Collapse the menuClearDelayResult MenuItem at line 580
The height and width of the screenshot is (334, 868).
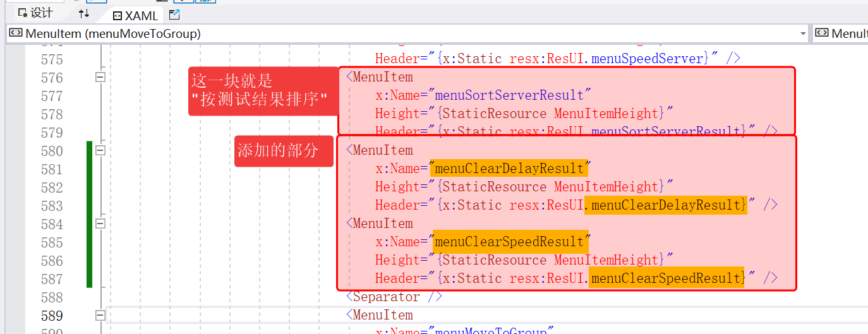pos(100,150)
